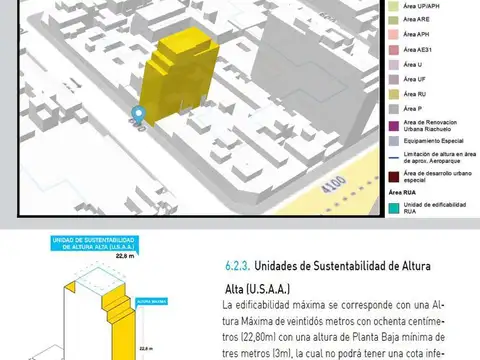Click the Área ARE green swatch
Image resolution: width=480 pixels, height=360 pixels.
pyautogui.click(x=394, y=20)
